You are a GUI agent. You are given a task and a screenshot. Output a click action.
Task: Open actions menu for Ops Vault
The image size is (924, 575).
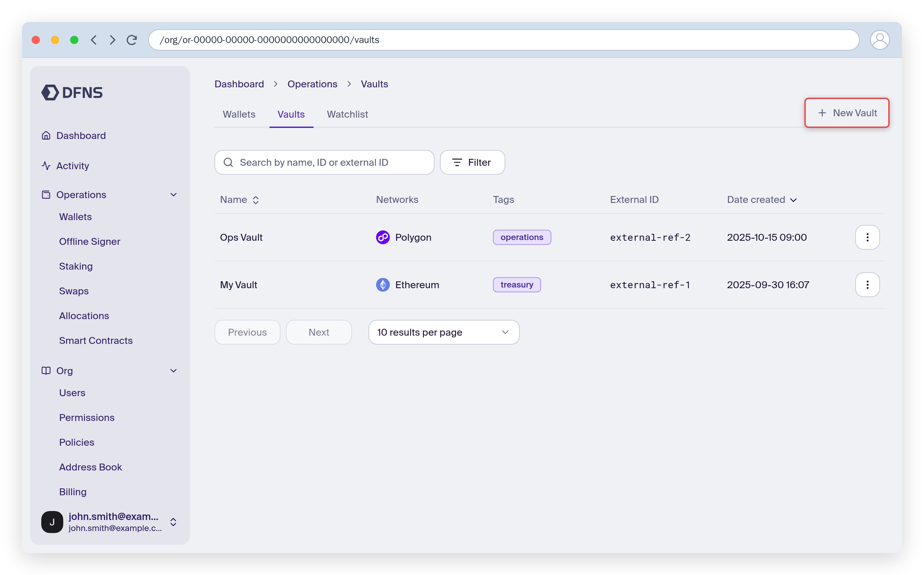point(867,237)
